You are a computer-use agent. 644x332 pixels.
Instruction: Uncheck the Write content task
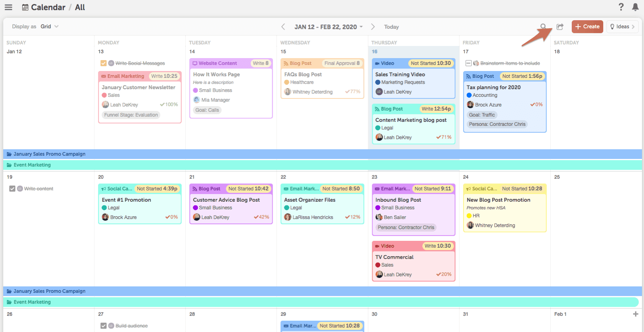coord(12,189)
